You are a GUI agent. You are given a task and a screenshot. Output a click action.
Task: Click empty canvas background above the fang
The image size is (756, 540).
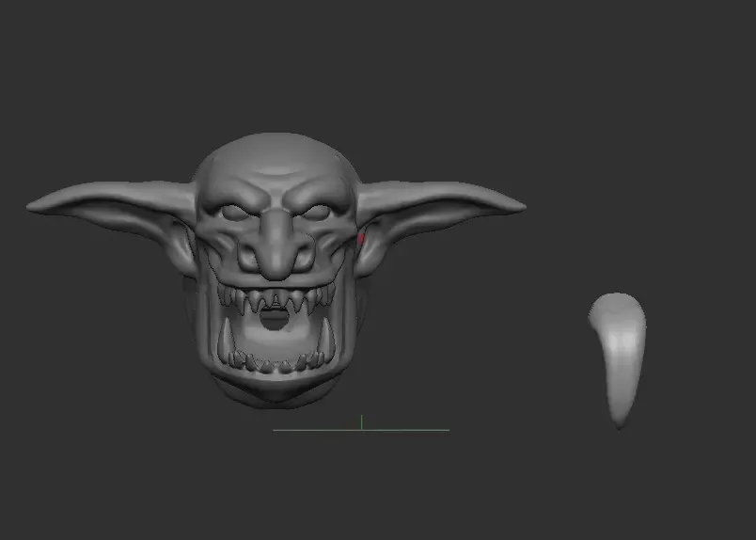[617, 193]
